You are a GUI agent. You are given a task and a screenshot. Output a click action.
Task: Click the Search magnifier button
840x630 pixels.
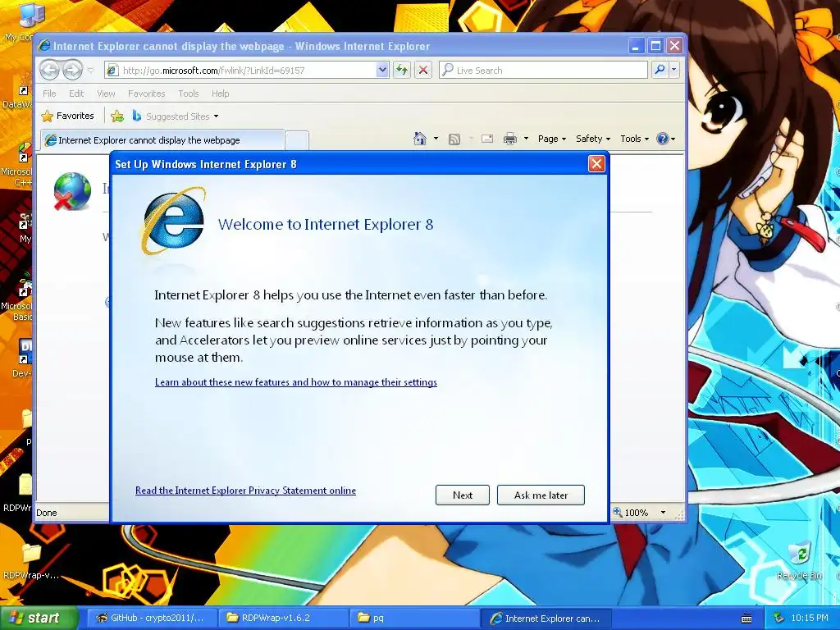click(660, 70)
